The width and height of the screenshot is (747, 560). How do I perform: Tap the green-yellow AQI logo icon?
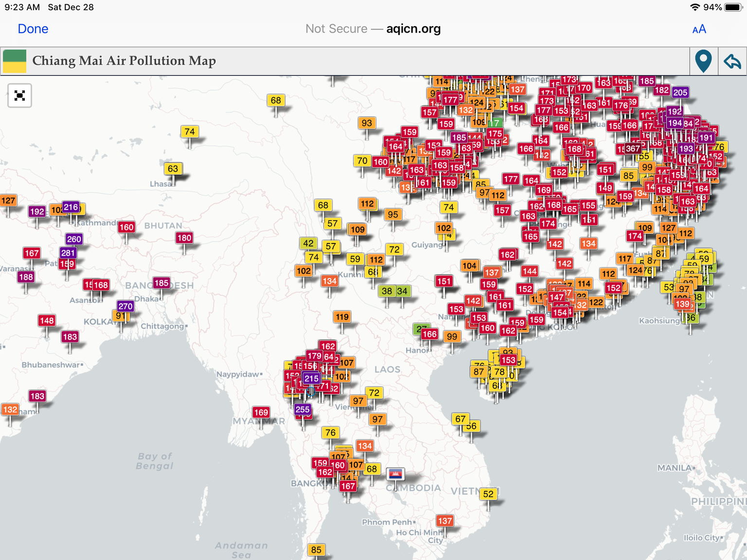pyautogui.click(x=15, y=61)
